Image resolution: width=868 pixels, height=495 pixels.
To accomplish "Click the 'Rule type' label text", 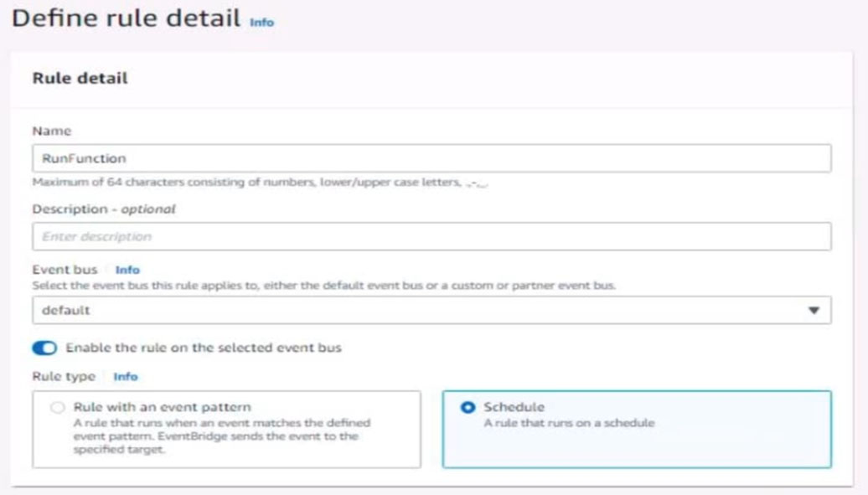I will click(64, 377).
